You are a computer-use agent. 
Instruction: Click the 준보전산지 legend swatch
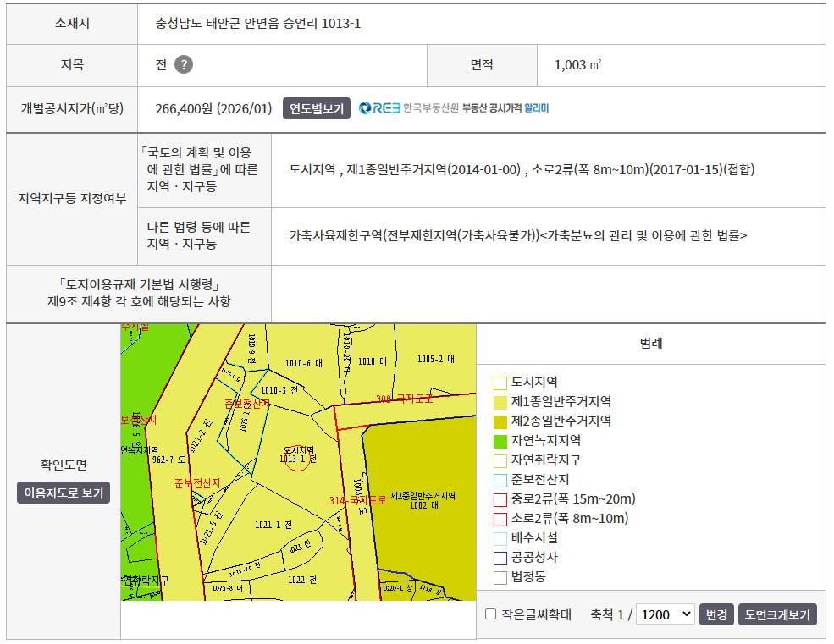(500, 480)
